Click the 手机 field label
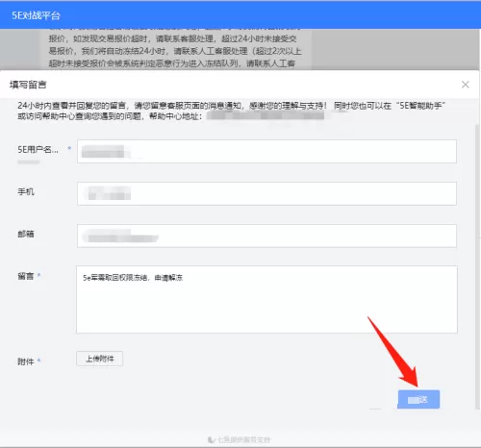Screen dimensions: 481x448 click(x=26, y=191)
